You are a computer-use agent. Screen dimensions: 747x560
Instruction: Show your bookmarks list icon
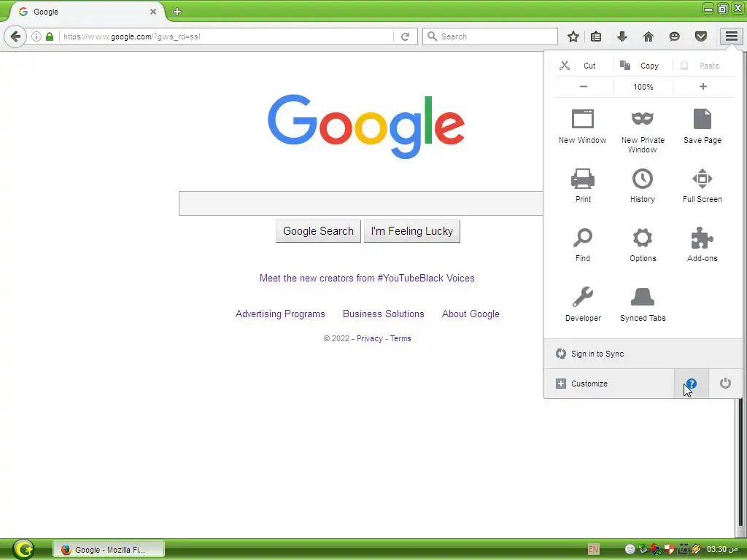(x=595, y=36)
